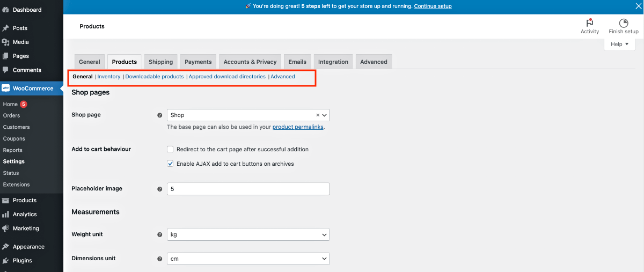The image size is (644, 272).
Task: Click the Appearance brush icon
Action: [x=6, y=247]
